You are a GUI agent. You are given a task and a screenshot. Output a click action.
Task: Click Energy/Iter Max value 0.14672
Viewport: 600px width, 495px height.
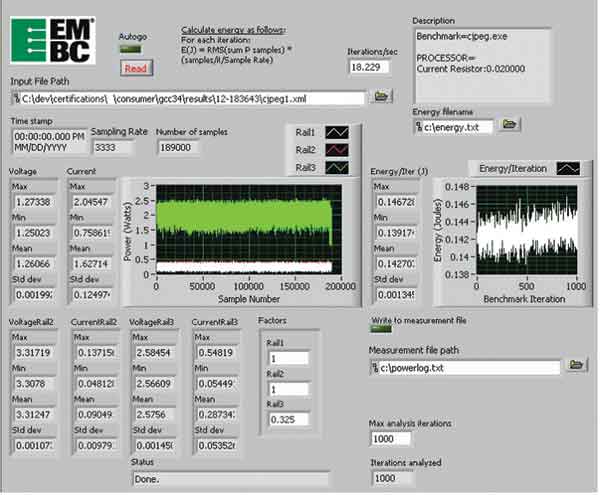click(x=396, y=202)
